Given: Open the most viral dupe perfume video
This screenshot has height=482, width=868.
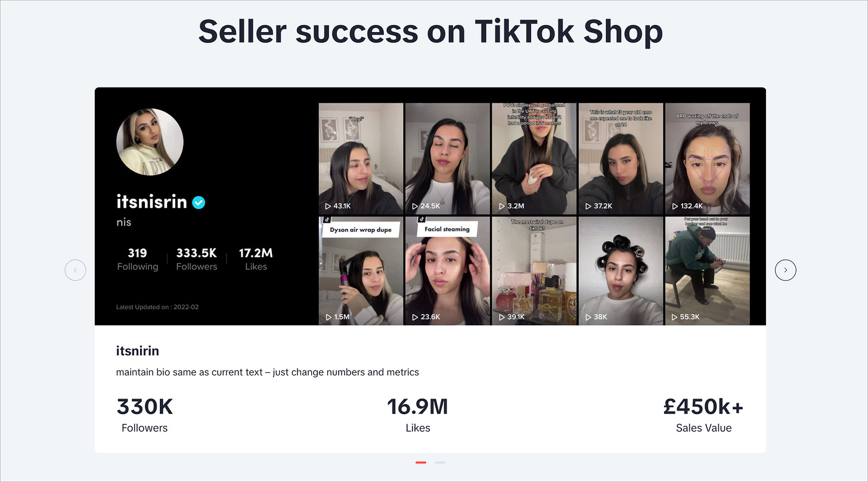Looking at the screenshot, I should click(534, 270).
